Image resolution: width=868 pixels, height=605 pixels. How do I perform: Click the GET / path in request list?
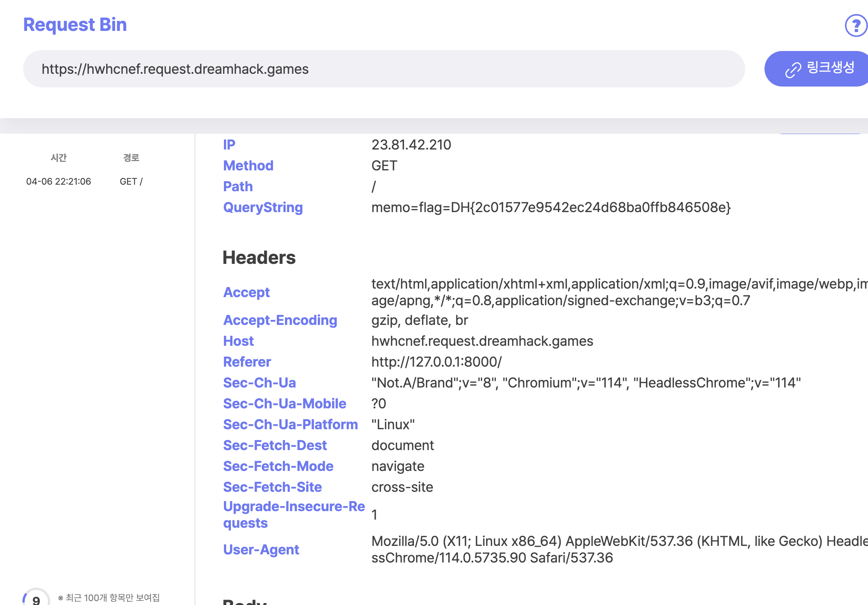pyautogui.click(x=131, y=182)
